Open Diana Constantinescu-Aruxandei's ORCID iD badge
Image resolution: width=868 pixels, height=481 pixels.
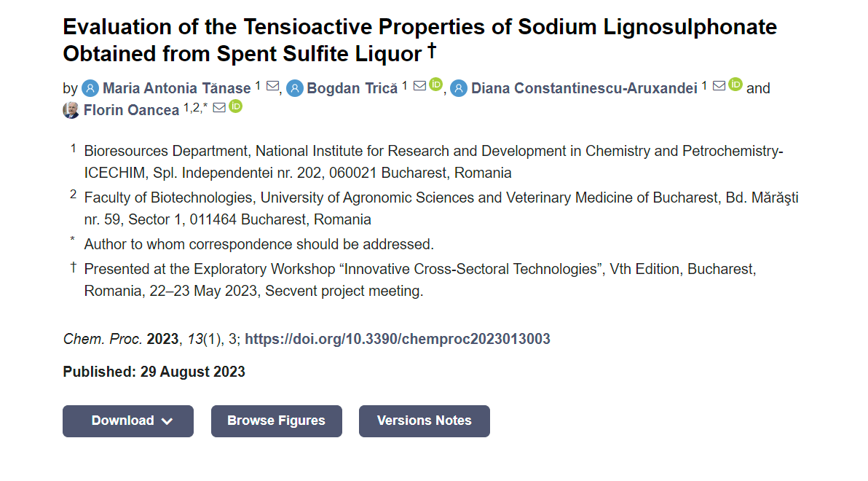(735, 85)
